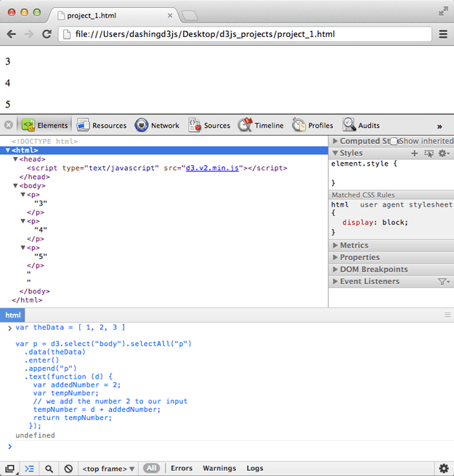Add a new style rule
Viewport: 454px width, 476px height.
coord(414,153)
